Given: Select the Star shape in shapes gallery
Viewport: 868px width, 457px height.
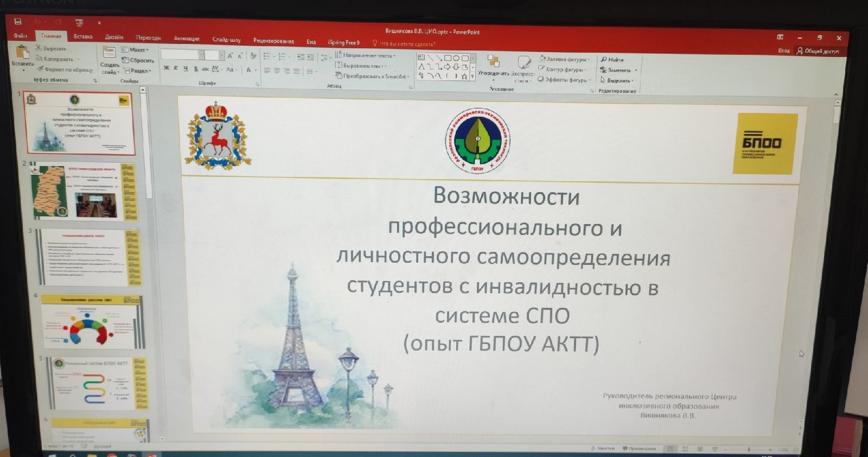Looking at the screenshot, I should click(464, 77).
